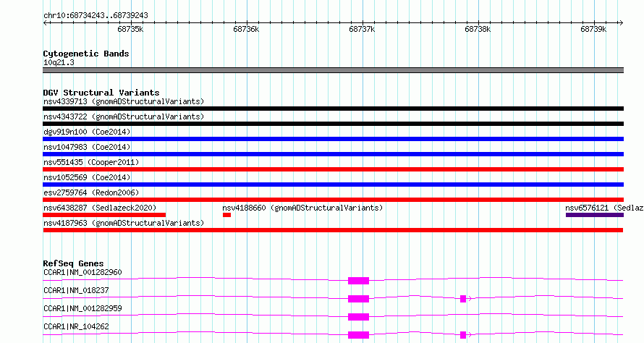This screenshot has height=343, width=644.
Task: Click the esv2759764 (Redon2006) label
Action: [x=91, y=192]
